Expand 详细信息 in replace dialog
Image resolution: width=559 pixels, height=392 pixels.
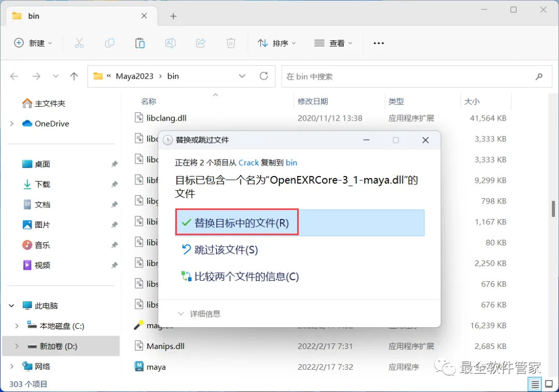[x=199, y=314]
